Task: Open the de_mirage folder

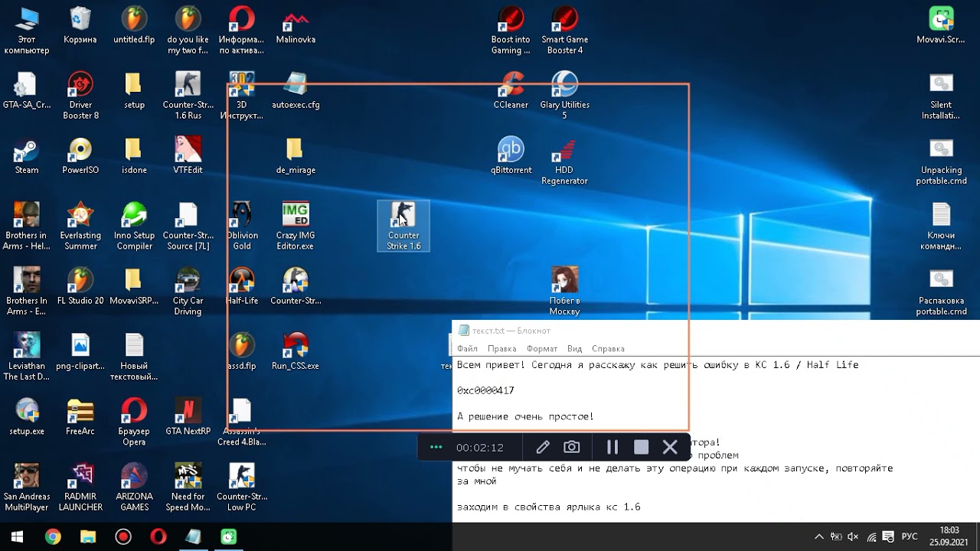Action: [296, 156]
